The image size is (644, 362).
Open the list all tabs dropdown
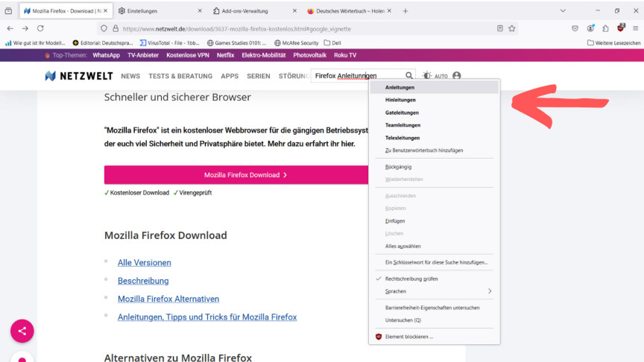[x=563, y=11]
